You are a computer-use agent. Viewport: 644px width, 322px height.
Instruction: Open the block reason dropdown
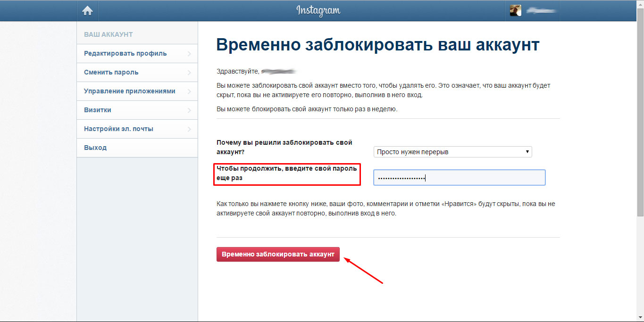point(452,152)
